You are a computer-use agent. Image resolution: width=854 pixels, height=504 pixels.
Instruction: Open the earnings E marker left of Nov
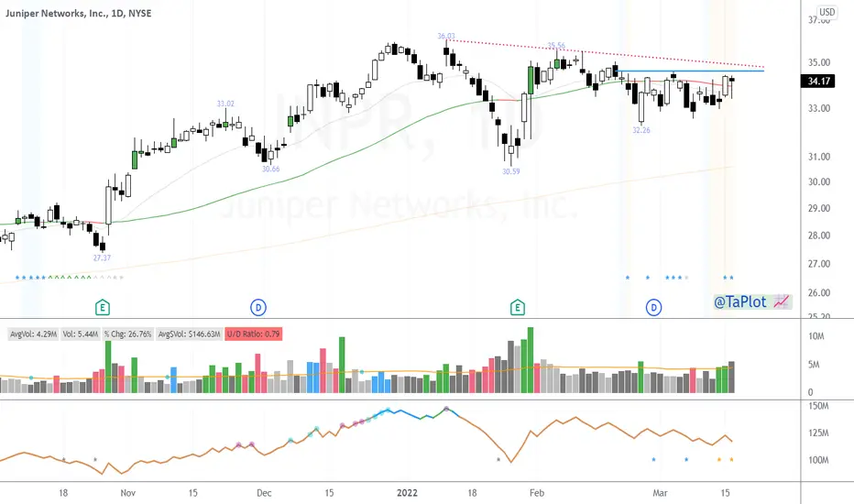point(103,308)
